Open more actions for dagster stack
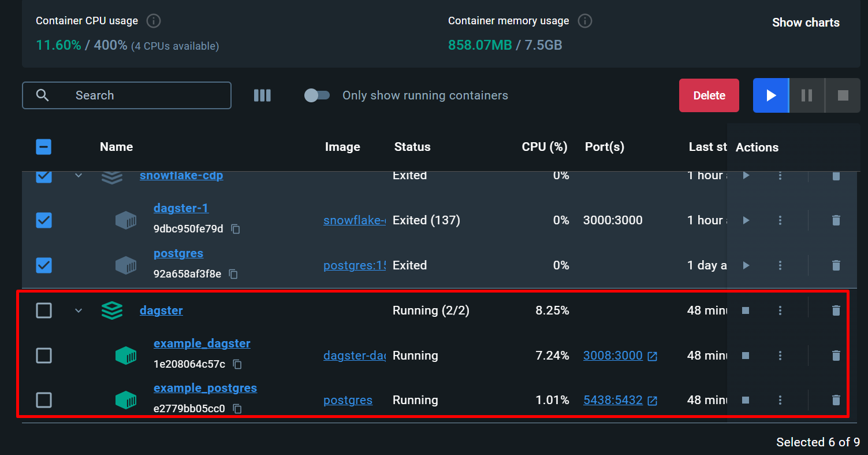 (x=780, y=310)
